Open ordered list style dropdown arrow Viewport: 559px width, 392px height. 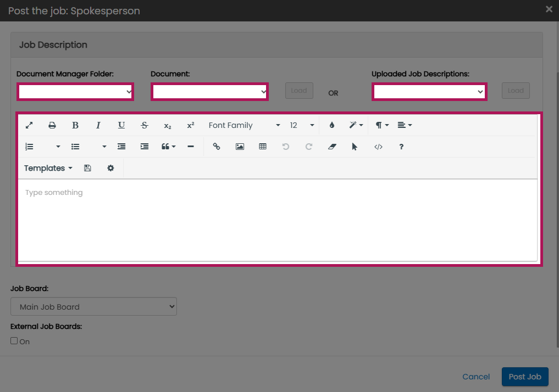[x=58, y=147]
